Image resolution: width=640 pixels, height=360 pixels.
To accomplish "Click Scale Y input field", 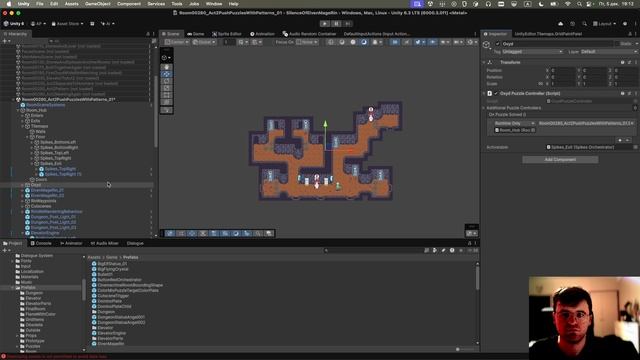I will tap(595, 84).
